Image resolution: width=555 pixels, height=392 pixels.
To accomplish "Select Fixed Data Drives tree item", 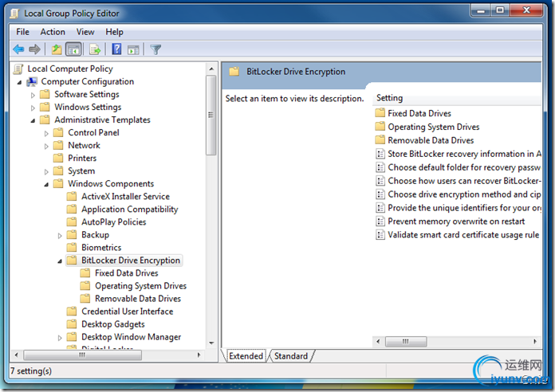I will (126, 273).
